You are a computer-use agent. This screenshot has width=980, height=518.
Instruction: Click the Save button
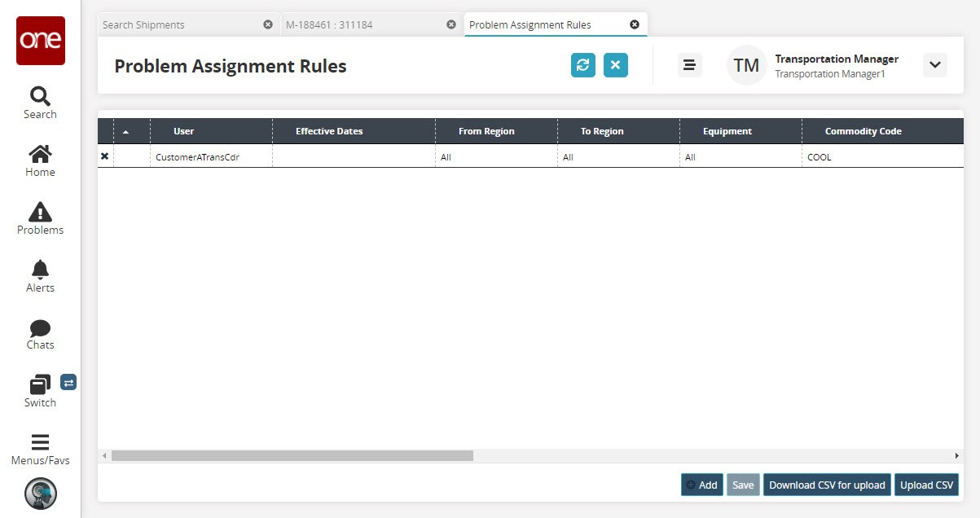click(743, 485)
